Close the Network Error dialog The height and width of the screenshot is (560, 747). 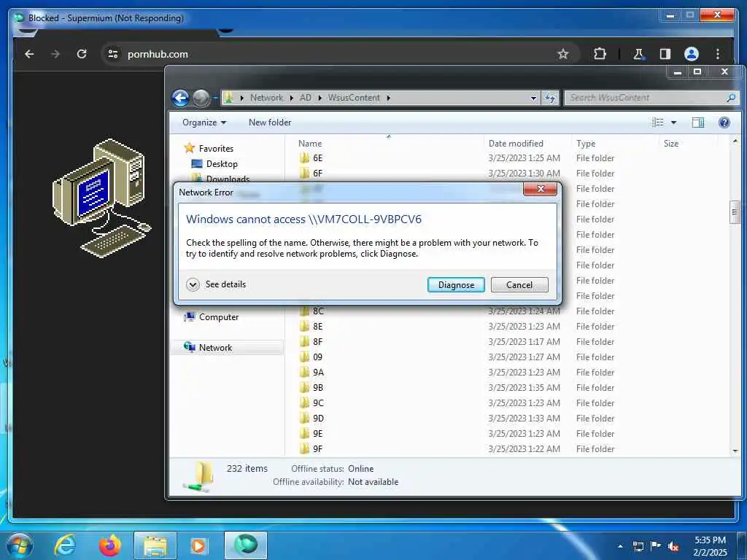(x=540, y=189)
